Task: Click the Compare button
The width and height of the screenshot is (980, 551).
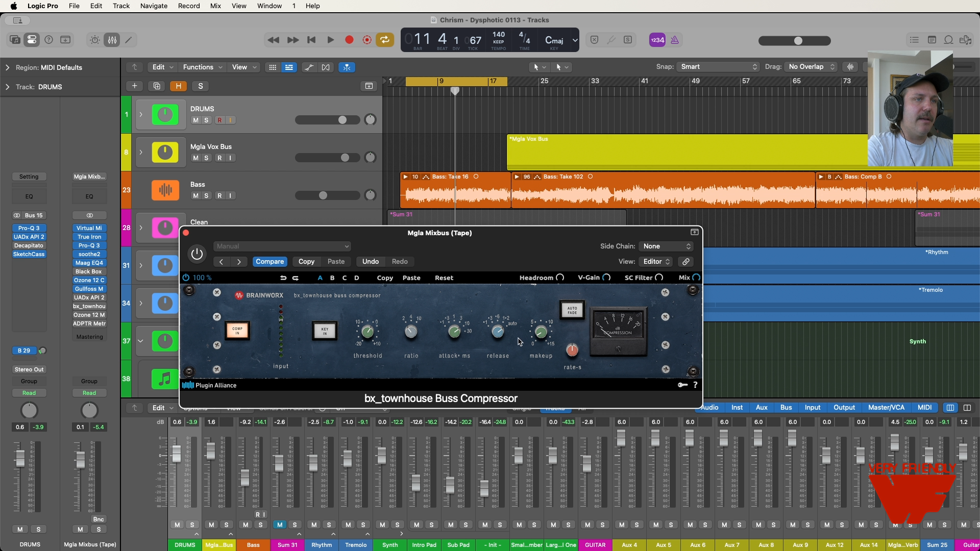Action: click(x=269, y=262)
